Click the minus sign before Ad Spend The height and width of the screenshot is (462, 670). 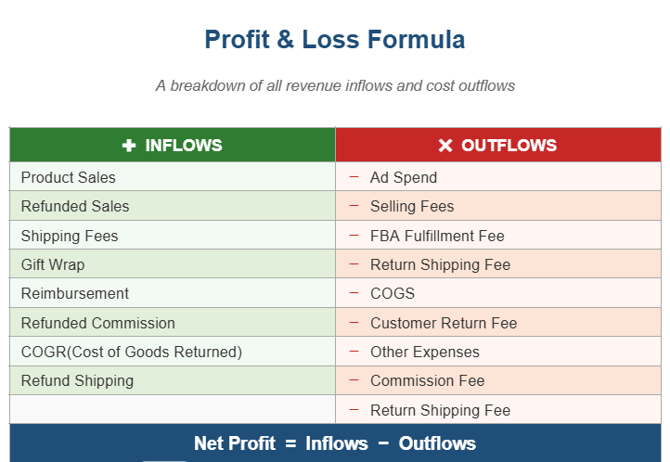[354, 177]
